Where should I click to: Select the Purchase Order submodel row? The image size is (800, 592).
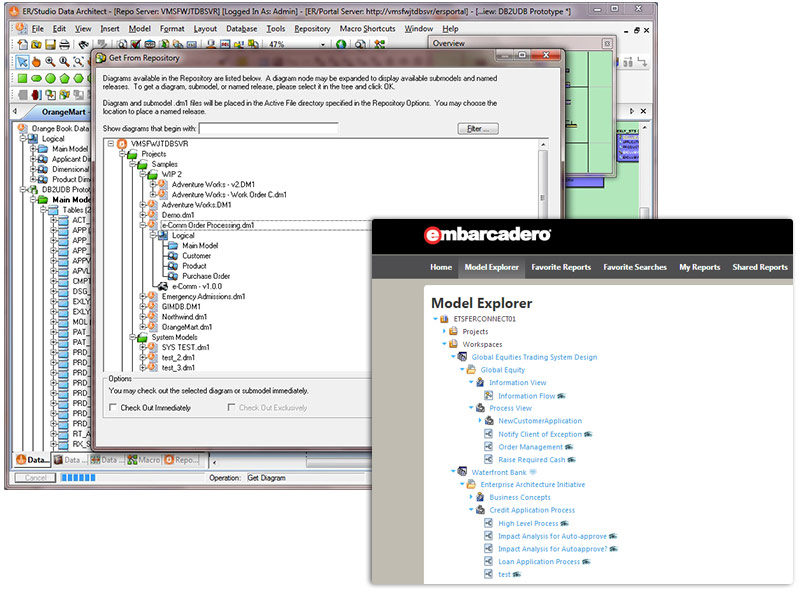tap(206, 276)
